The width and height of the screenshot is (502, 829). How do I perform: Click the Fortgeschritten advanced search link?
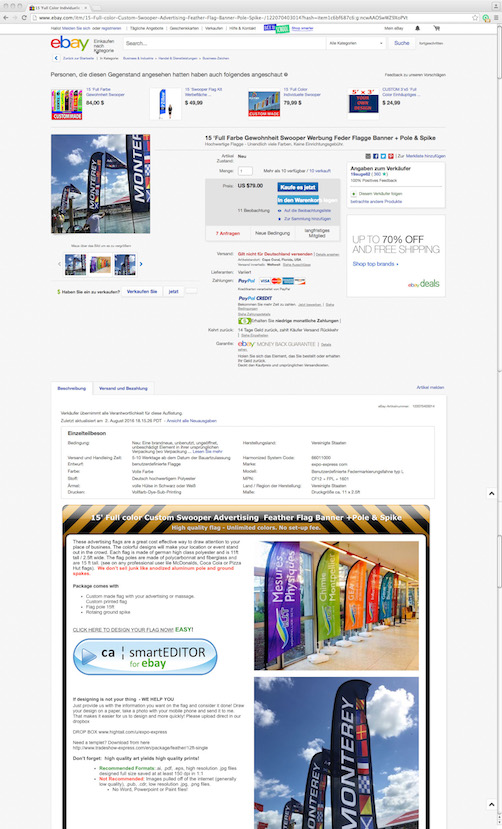tap(431, 43)
